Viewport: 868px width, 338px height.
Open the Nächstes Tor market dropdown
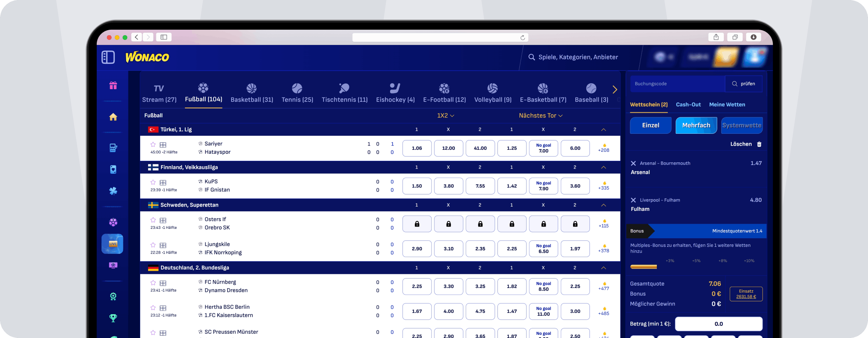pyautogui.click(x=541, y=116)
